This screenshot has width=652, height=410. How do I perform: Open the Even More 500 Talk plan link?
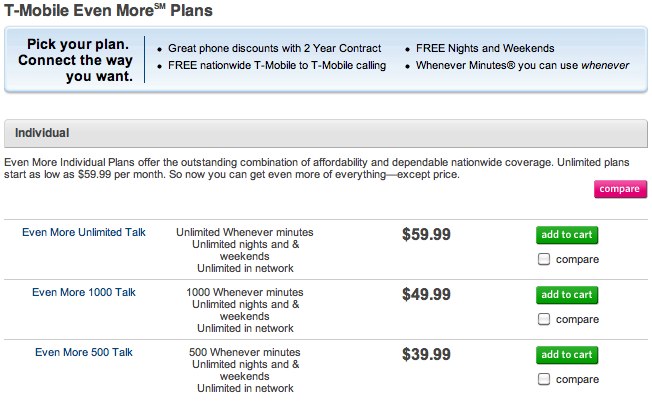coord(84,352)
